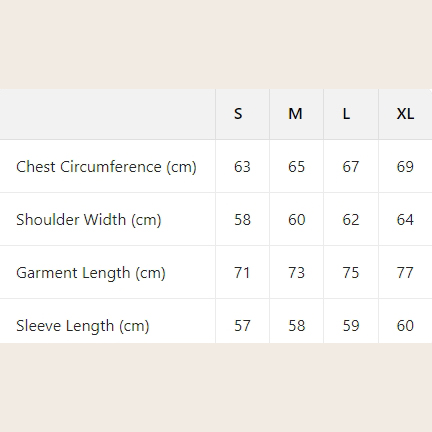Image resolution: width=432 pixels, height=432 pixels.
Task: Click shoulder width value 64 for size XL
Action: coord(405,220)
